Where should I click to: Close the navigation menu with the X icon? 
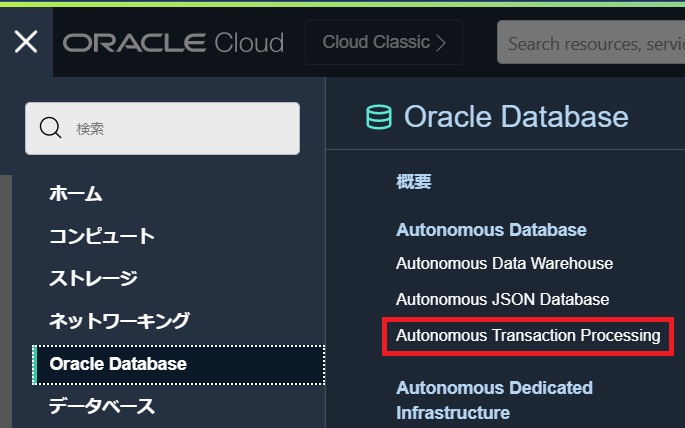pos(26,42)
